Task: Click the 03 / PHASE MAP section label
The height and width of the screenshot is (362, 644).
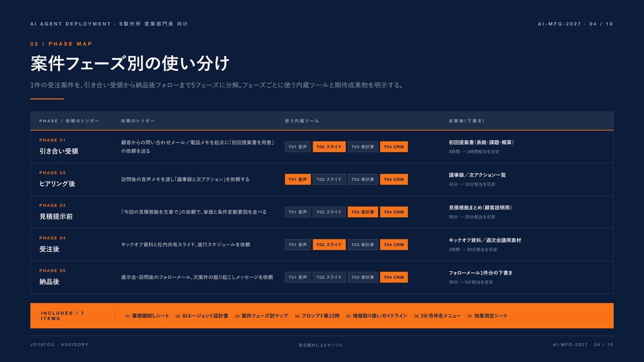Action: click(x=61, y=44)
